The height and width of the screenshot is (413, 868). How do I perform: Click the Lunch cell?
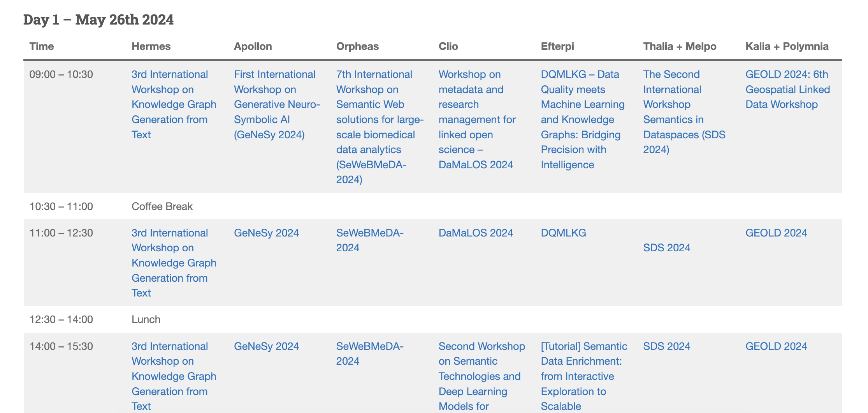[146, 319]
